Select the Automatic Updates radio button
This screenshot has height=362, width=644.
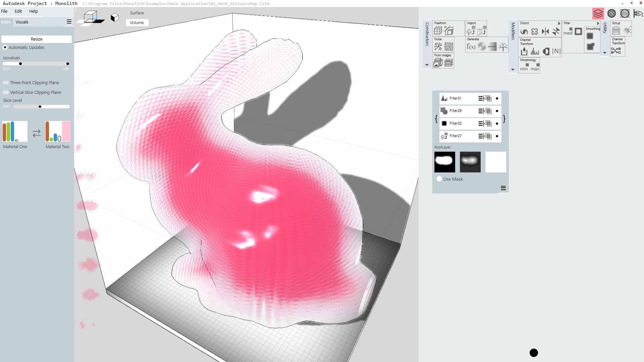[x=5, y=48]
